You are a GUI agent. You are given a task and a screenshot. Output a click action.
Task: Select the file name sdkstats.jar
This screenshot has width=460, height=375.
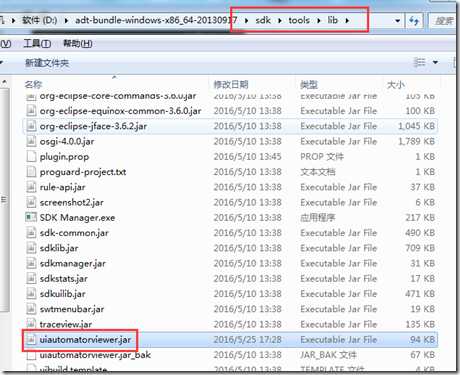point(63,278)
